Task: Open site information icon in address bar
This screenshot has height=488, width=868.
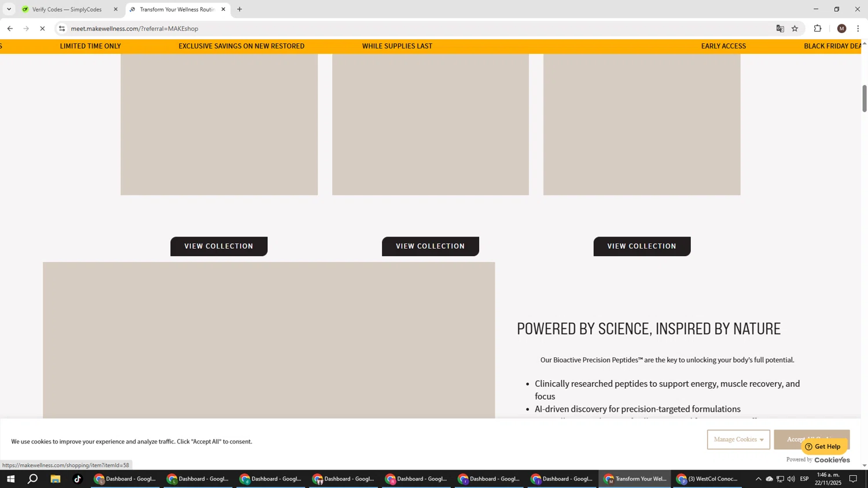Action: pyautogui.click(x=62, y=28)
